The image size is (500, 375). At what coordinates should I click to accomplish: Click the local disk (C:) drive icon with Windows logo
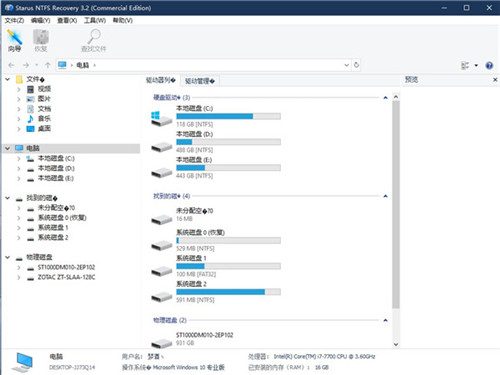pyautogui.click(x=161, y=119)
